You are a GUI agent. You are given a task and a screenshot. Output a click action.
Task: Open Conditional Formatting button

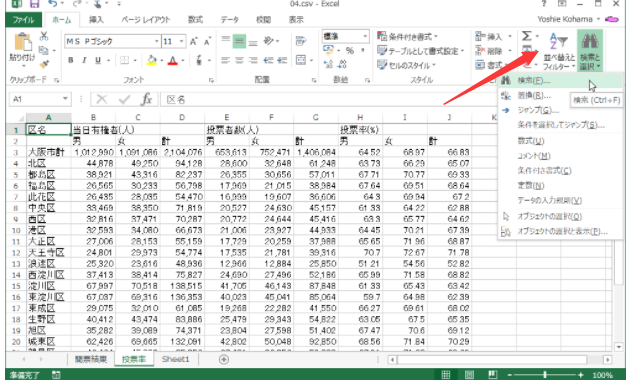pos(408,37)
